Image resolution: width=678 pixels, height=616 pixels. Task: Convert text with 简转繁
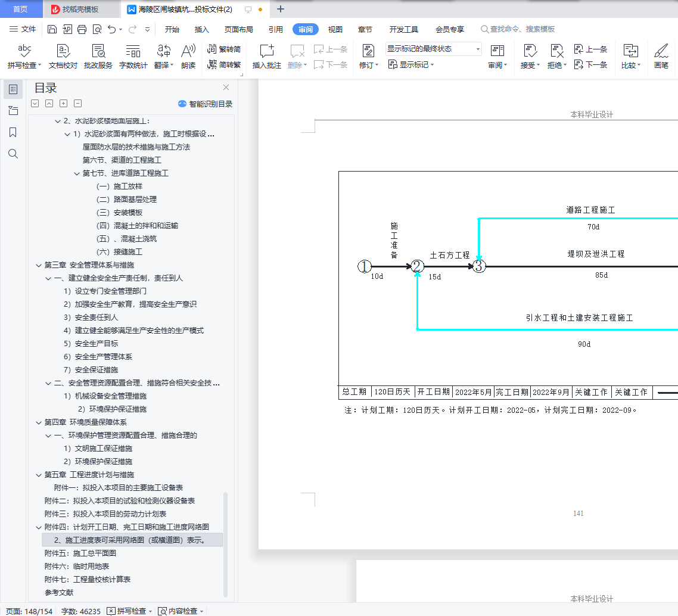224,64
